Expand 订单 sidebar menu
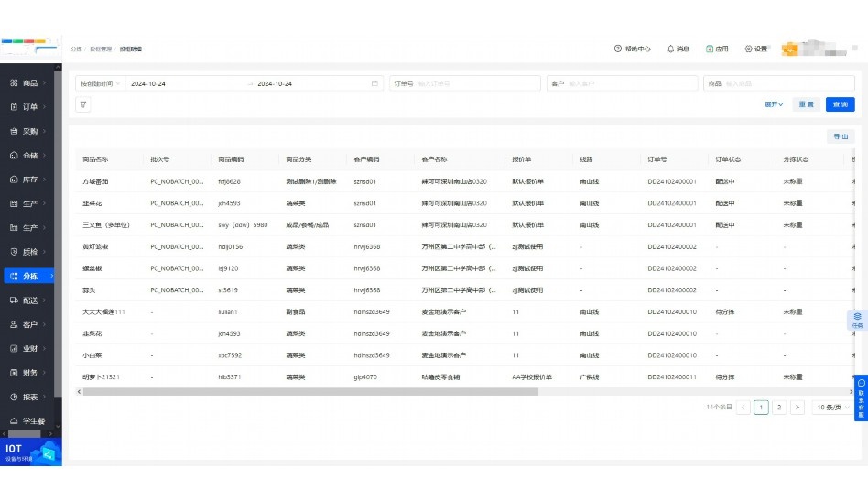Screen dimensions: 868x501 [x=30, y=107]
